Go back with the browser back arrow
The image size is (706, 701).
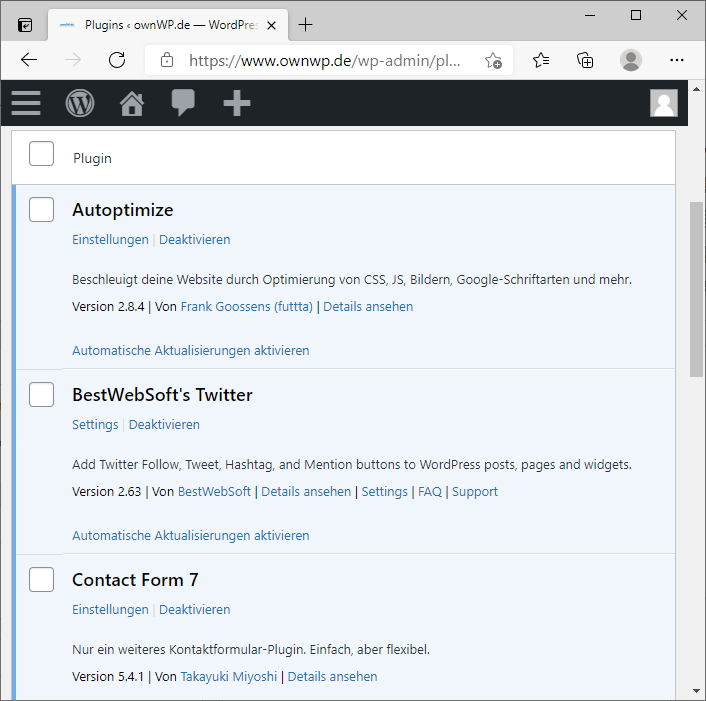pyautogui.click(x=29, y=60)
